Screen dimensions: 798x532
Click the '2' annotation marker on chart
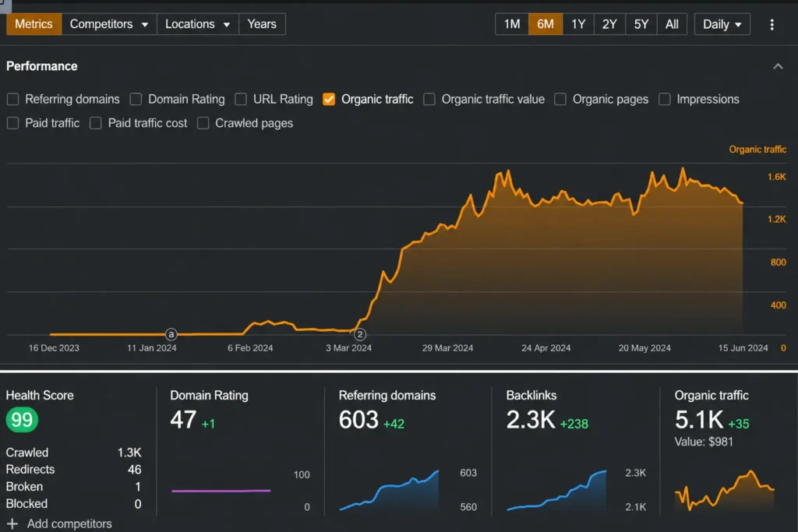click(x=360, y=334)
